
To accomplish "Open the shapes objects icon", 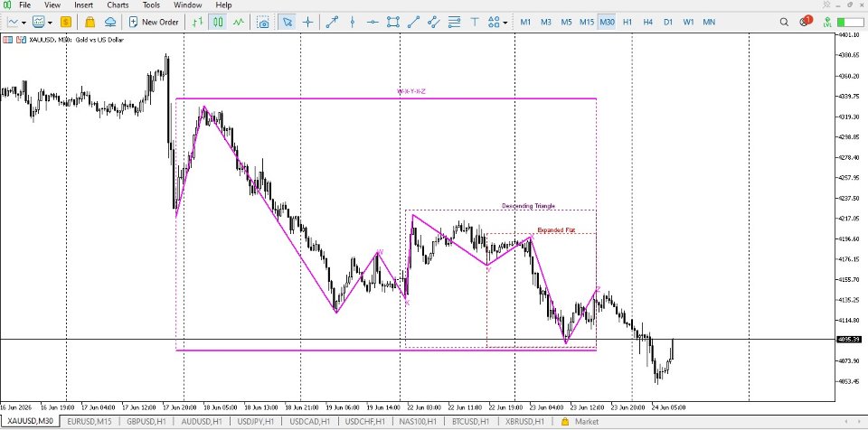I will pos(494,23).
